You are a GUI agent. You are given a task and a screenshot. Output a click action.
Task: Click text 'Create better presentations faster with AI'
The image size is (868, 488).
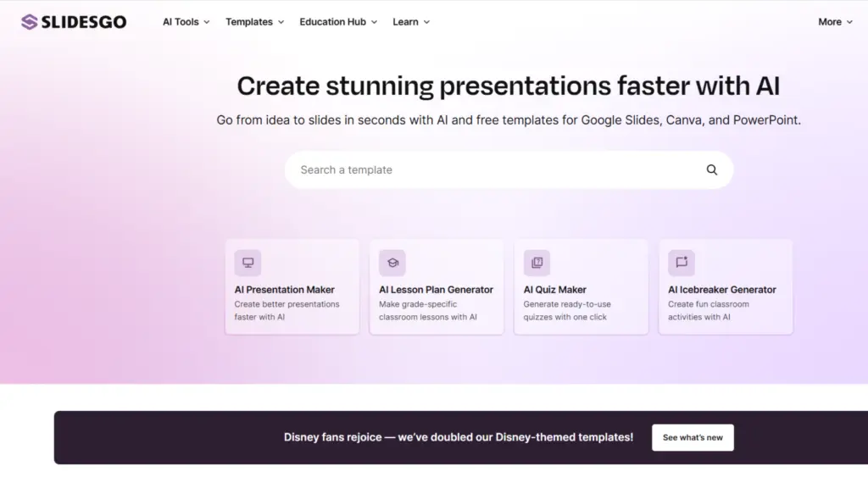(287, 310)
